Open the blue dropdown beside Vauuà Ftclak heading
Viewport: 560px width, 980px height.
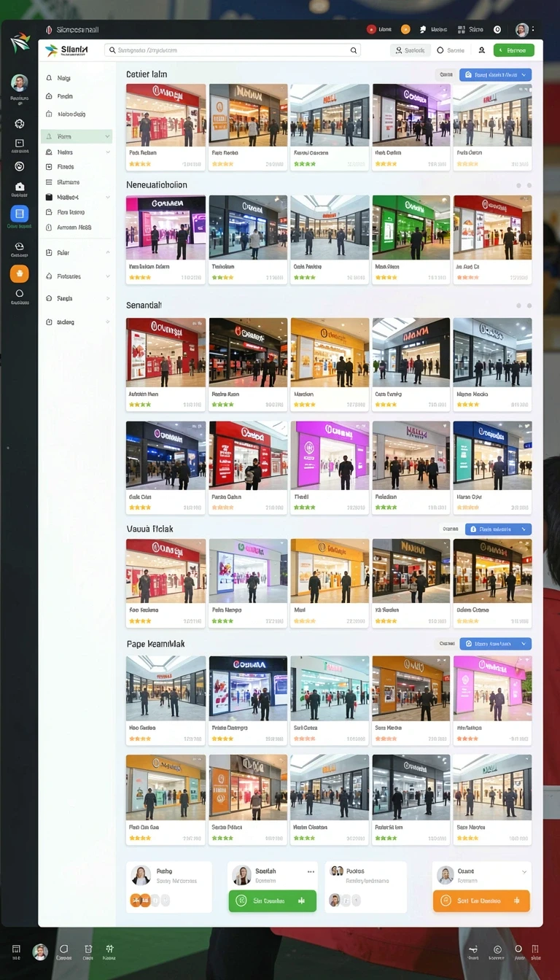coord(498,529)
